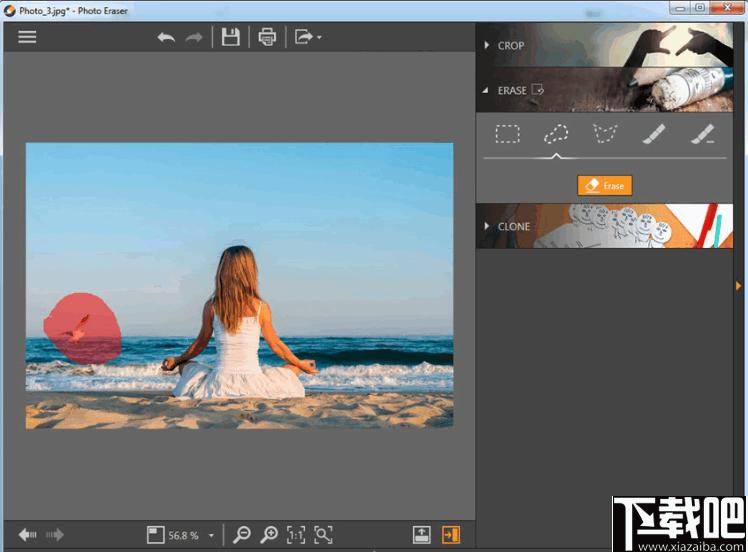Save the photo with floppy disk icon

pyautogui.click(x=230, y=37)
